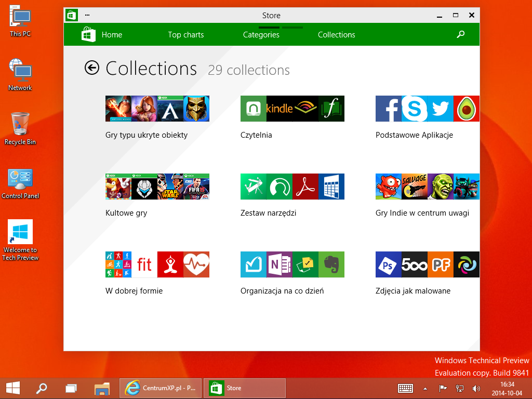Open the volume speaker icon
Image resolution: width=532 pixels, height=399 pixels.
[476, 388]
